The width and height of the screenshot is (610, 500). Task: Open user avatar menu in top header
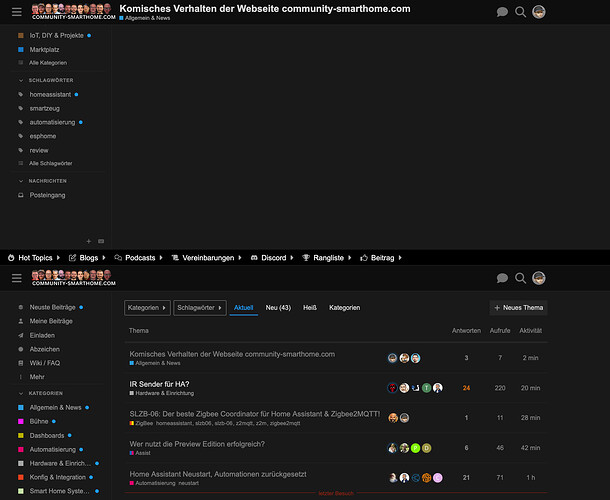pos(539,12)
